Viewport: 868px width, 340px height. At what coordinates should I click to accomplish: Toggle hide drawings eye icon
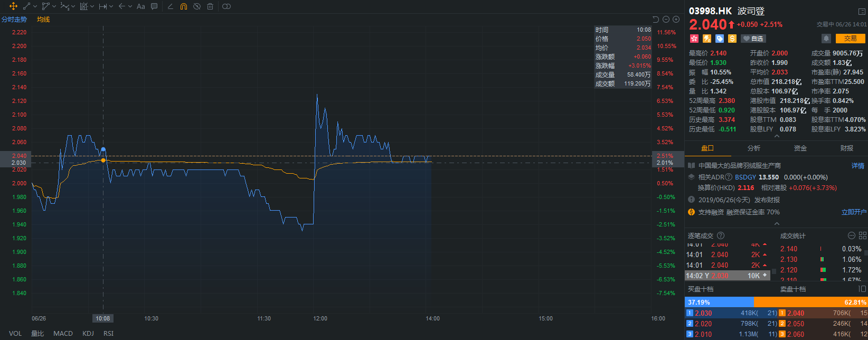click(x=196, y=6)
